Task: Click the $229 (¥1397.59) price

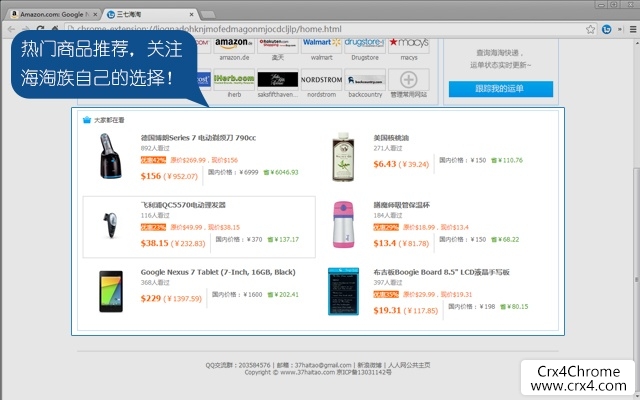Action: point(171,298)
